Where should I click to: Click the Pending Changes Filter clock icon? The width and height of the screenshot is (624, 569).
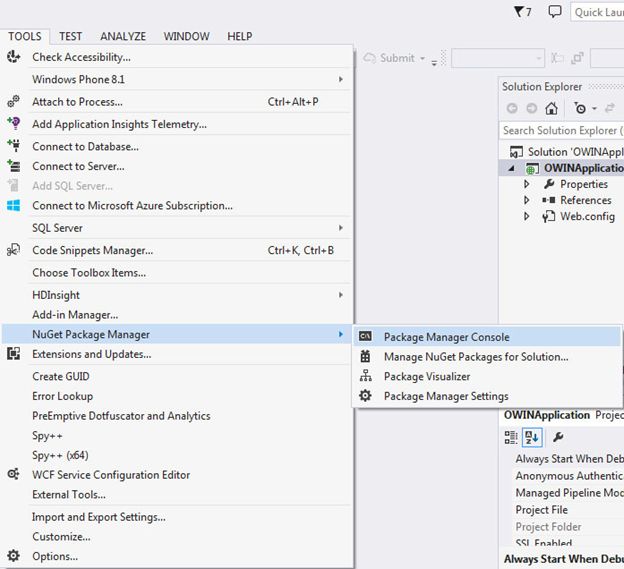(581, 108)
